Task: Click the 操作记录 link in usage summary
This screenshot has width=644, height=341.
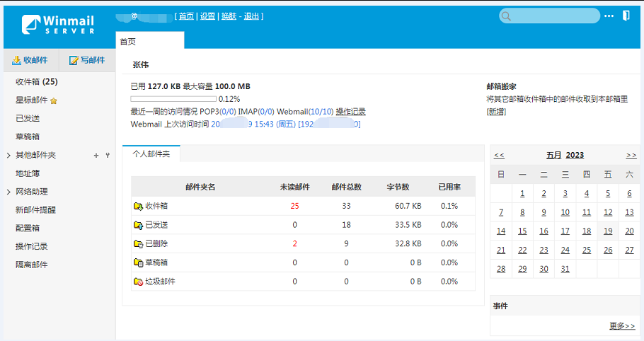Action: coord(350,112)
